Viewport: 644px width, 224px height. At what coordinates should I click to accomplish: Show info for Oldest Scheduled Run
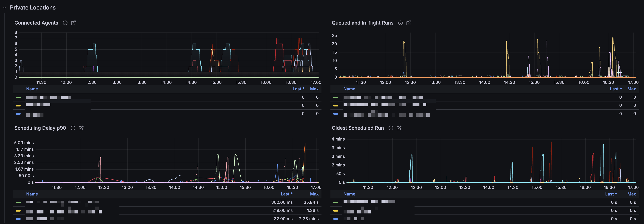[x=391, y=128]
